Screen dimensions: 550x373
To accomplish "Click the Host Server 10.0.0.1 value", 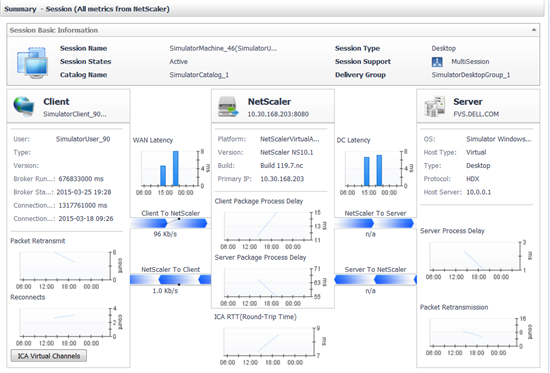I will click(478, 192).
